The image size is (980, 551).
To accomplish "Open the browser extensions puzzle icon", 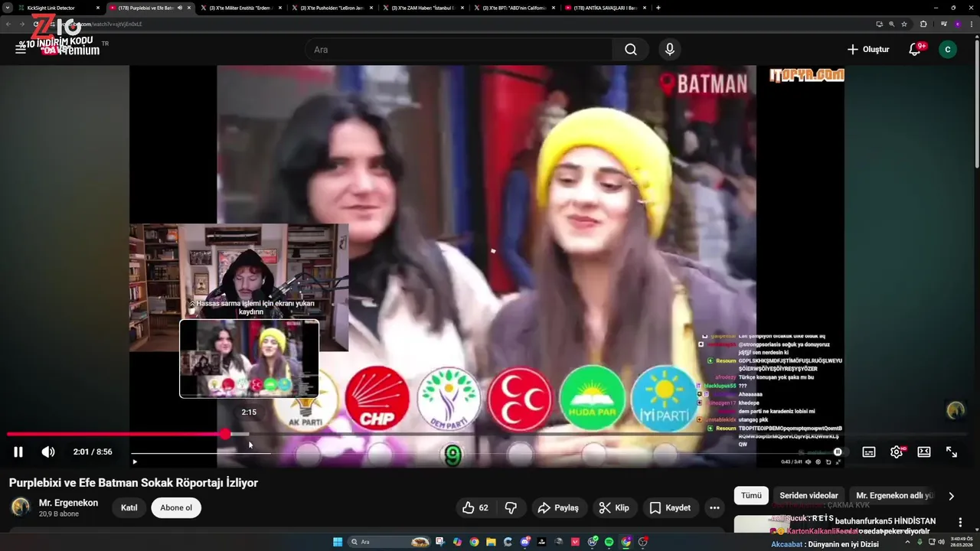I will tap(923, 24).
